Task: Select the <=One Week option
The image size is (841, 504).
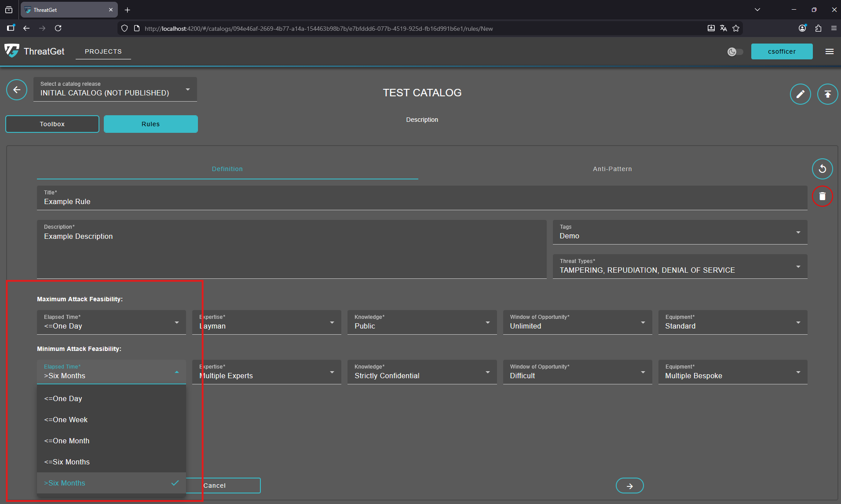Action: [x=66, y=420]
